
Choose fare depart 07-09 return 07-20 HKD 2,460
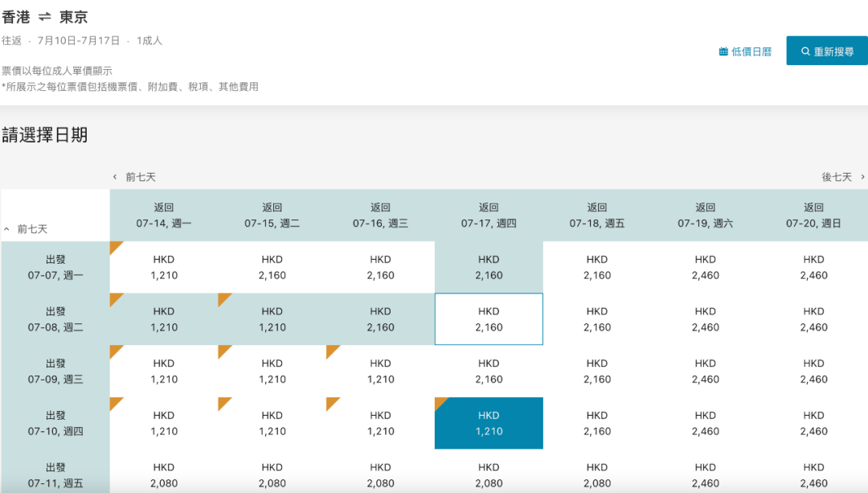tap(813, 371)
